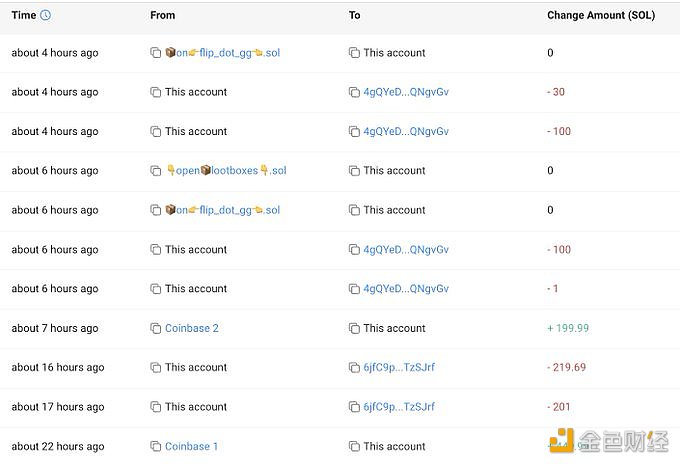Open 6jfC9p...TzSJrf link in -201 row

(399, 407)
